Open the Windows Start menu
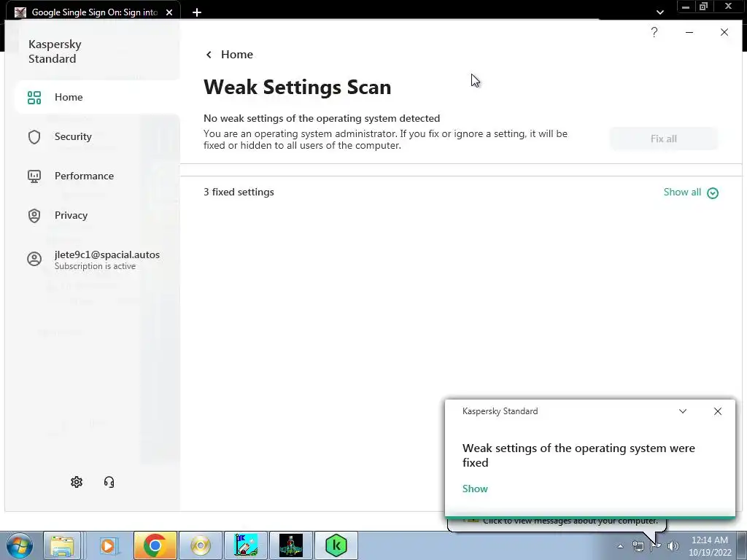This screenshot has height=560, width=747. (19, 545)
